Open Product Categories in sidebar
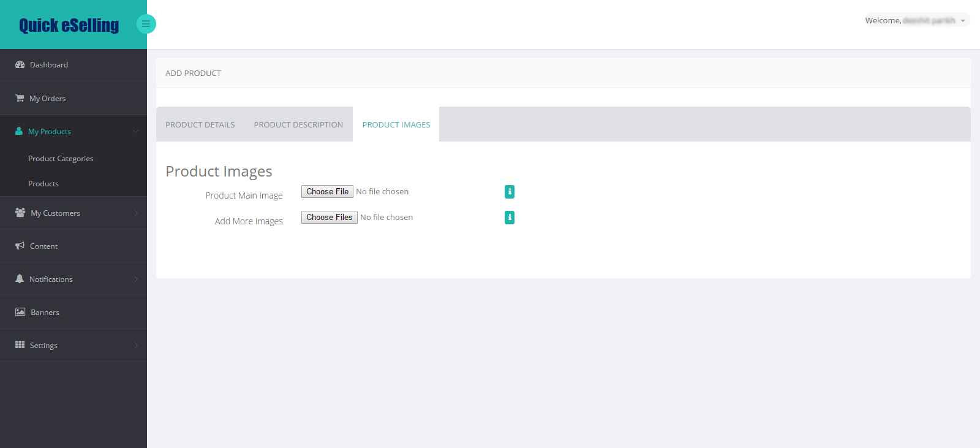Image resolution: width=980 pixels, height=448 pixels. [x=61, y=158]
